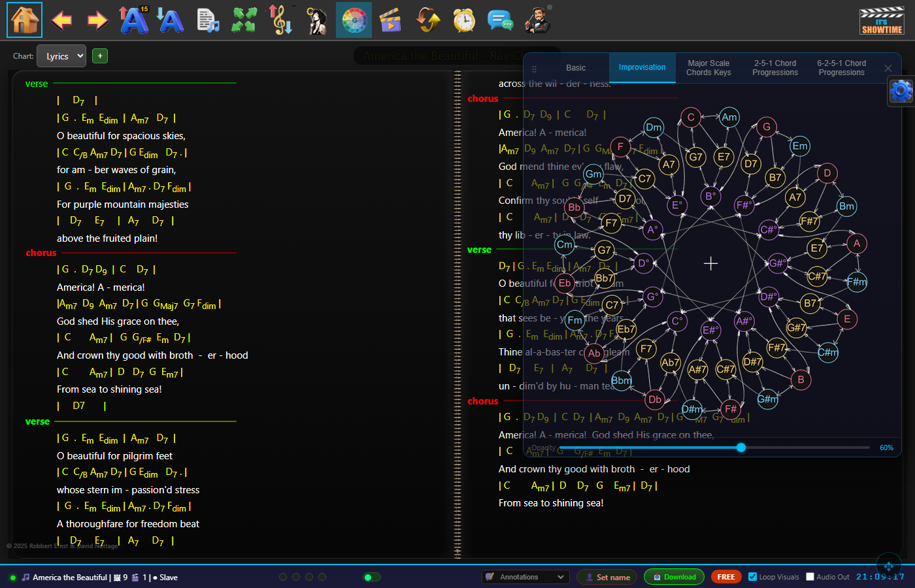Open the Chart Lyrics dropdown

pyautogui.click(x=61, y=56)
